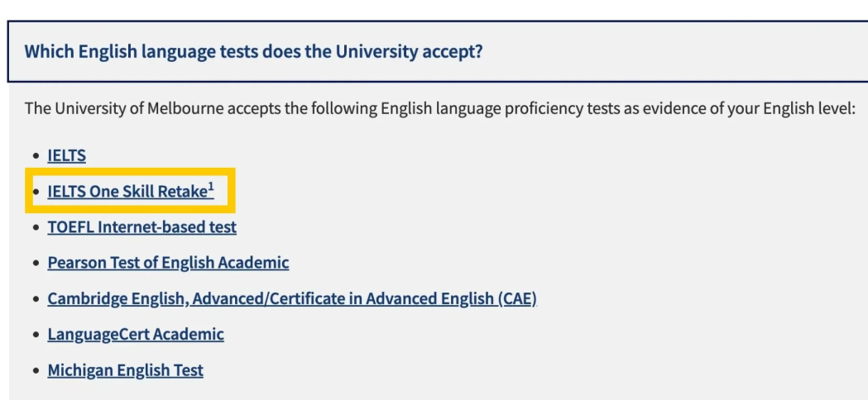The image size is (868, 400).
Task: Click the intro paragraph about University of Melbourne
Action: [x=439, y=109]
